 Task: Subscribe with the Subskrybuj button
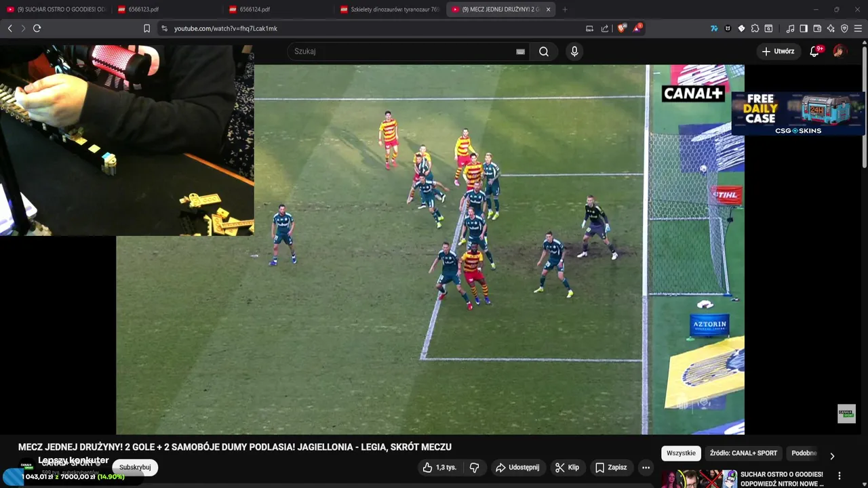click(x=135, y=467)
